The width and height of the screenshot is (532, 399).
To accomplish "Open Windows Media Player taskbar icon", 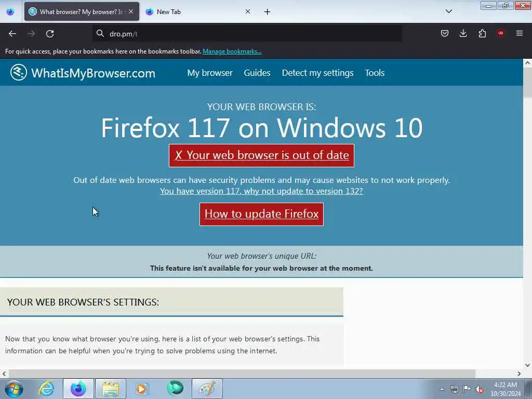I will click(x=142, y=389).
